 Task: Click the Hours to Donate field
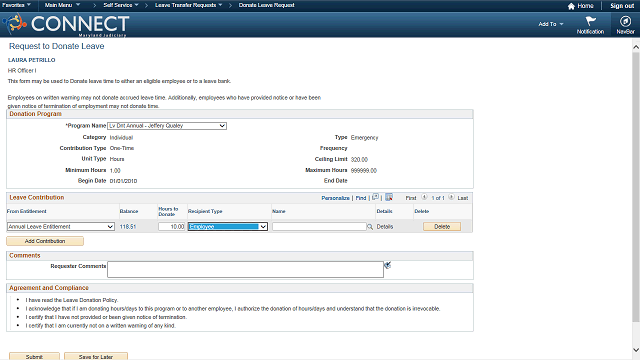coord(172,227)
